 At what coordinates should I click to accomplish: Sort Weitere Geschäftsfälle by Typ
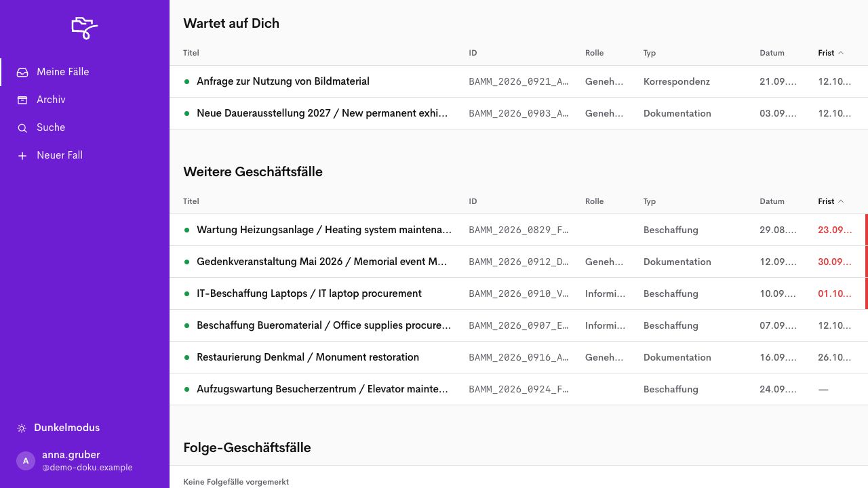pyautogui.click(x=650, y=201)
